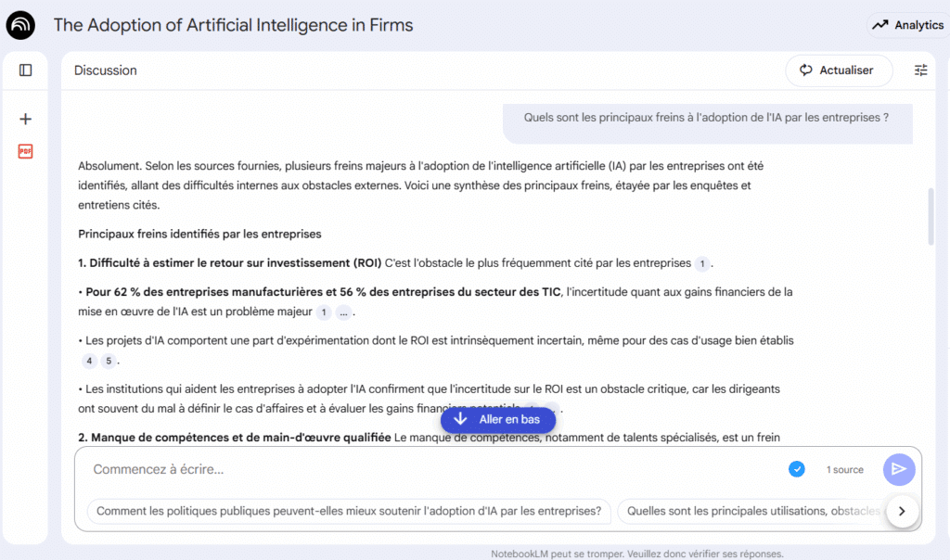The image size is (950, 560).
Task: Toggle the blue source selection checkmark
Action: (x=796, y=469)
